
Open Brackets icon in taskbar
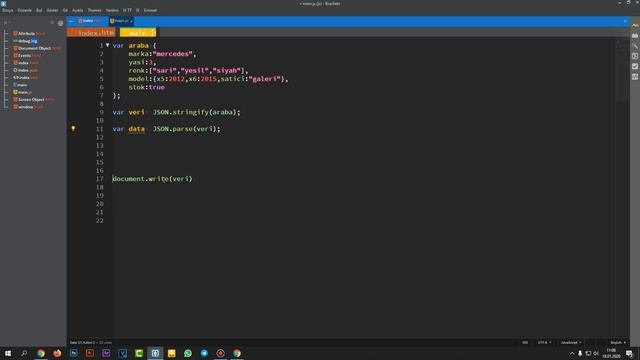click(155, 353)
